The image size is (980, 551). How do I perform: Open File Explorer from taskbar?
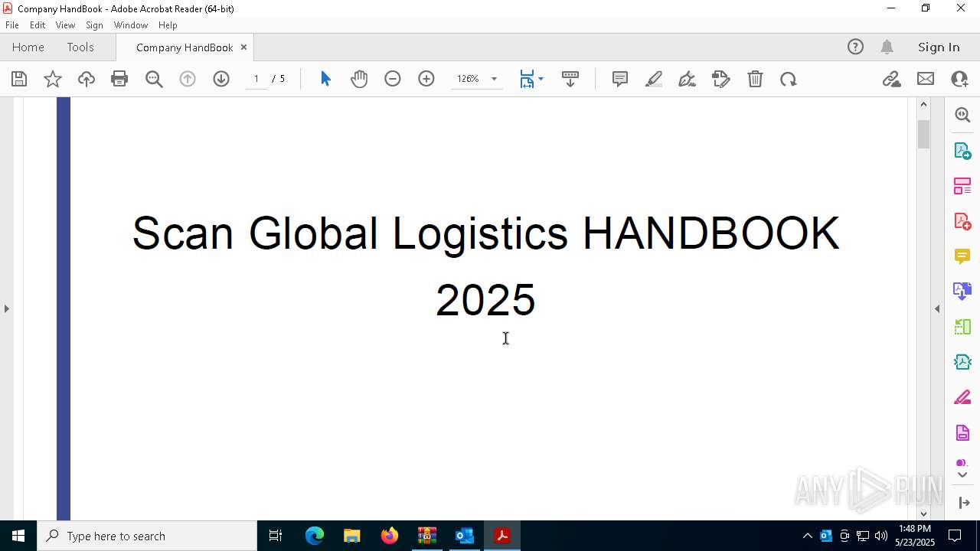point(351,536)
